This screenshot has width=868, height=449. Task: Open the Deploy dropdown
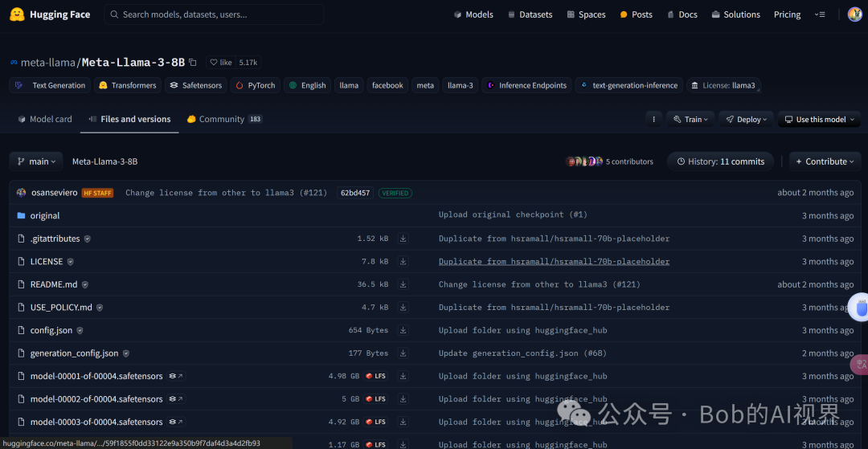[x=746, y=120]
